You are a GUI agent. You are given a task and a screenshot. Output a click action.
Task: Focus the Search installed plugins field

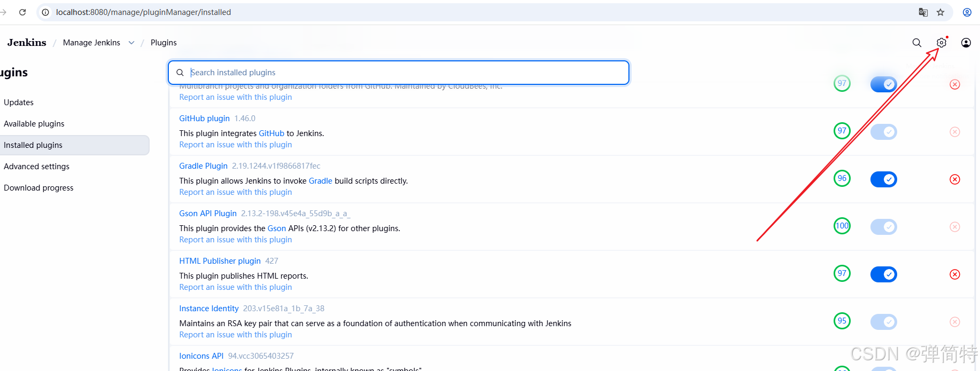pyautogui.click(x=399, y=73)
